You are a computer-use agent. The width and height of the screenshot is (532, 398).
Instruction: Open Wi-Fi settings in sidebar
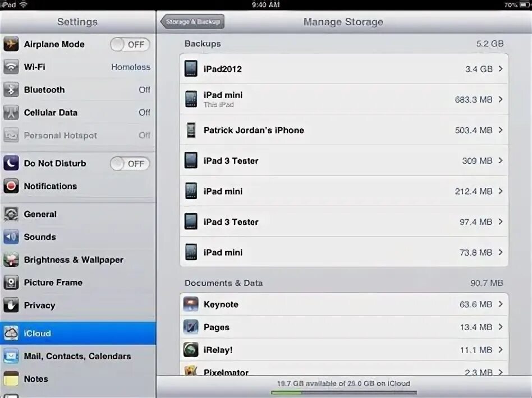click(77, 67)
